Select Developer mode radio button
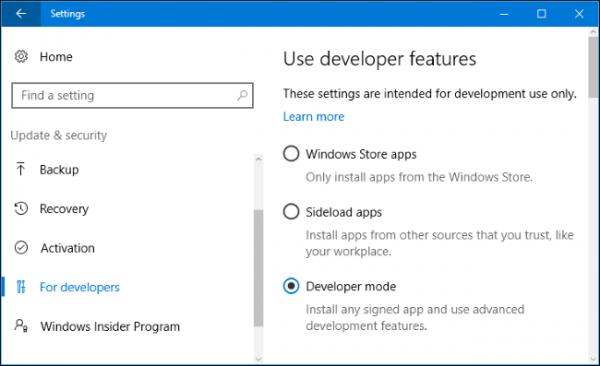 click(291, 286)
